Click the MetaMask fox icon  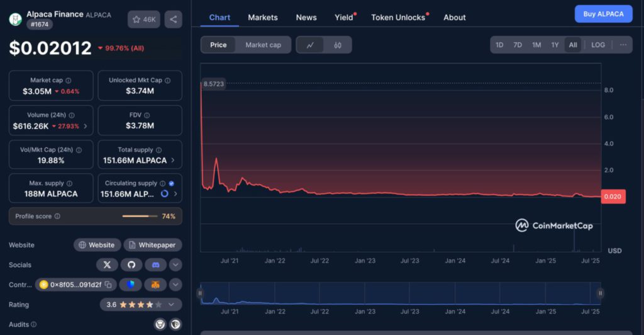[x=155, y=285]
